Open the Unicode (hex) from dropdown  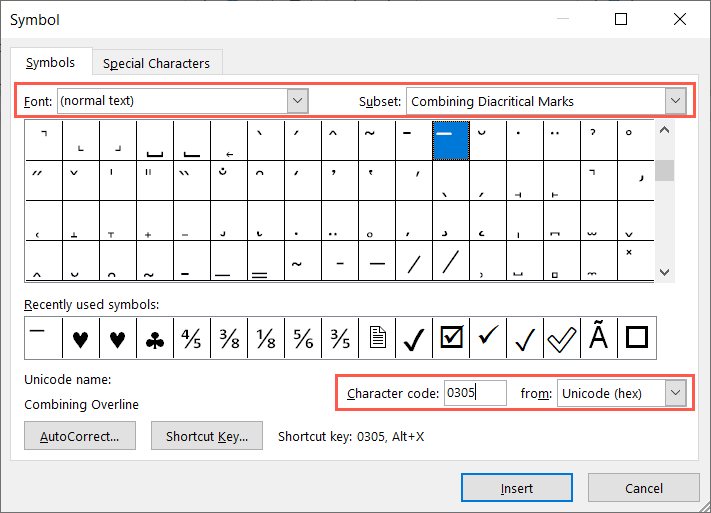[676, 393]
